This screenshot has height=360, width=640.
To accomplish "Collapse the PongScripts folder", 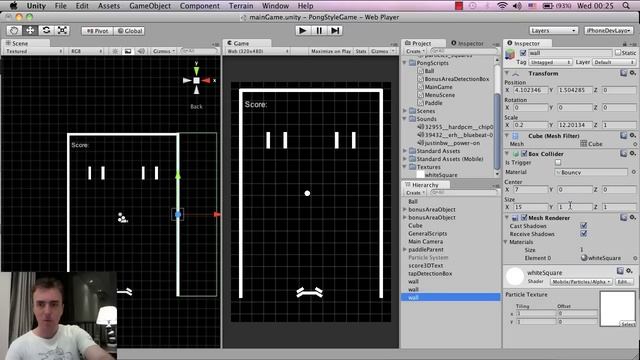I will coord(405,63).
